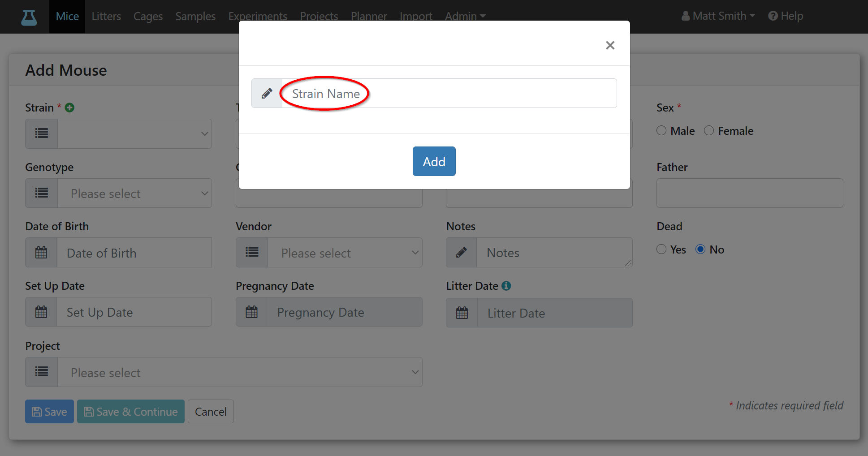The height and width of the screenshot is (456, 868).
Task: Select the Male radio button
Action: point(661,130)
